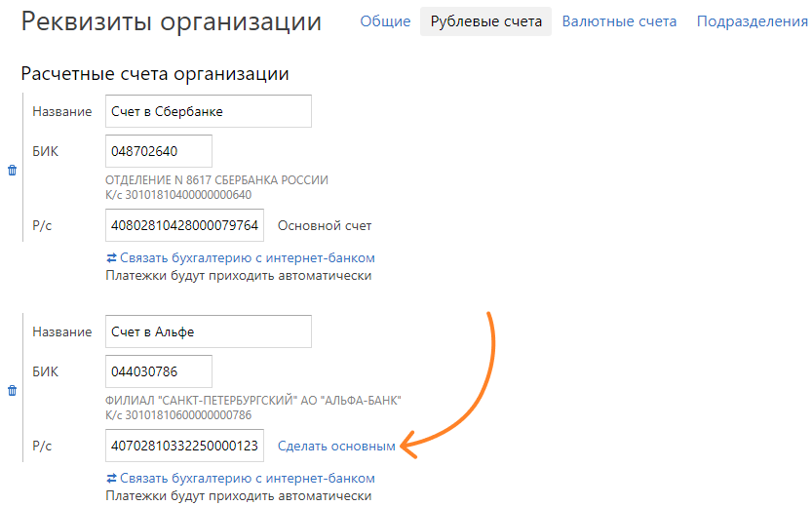The width and height of the screenshot is (812, 506).
Task: Delete the Альфа account with trash icon
Action: (13, 391)
